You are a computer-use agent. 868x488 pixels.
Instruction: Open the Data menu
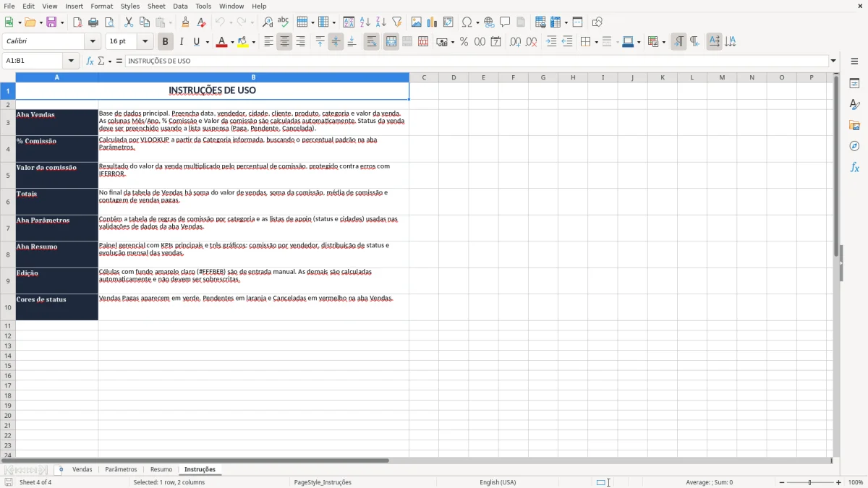tap(180, 6)
